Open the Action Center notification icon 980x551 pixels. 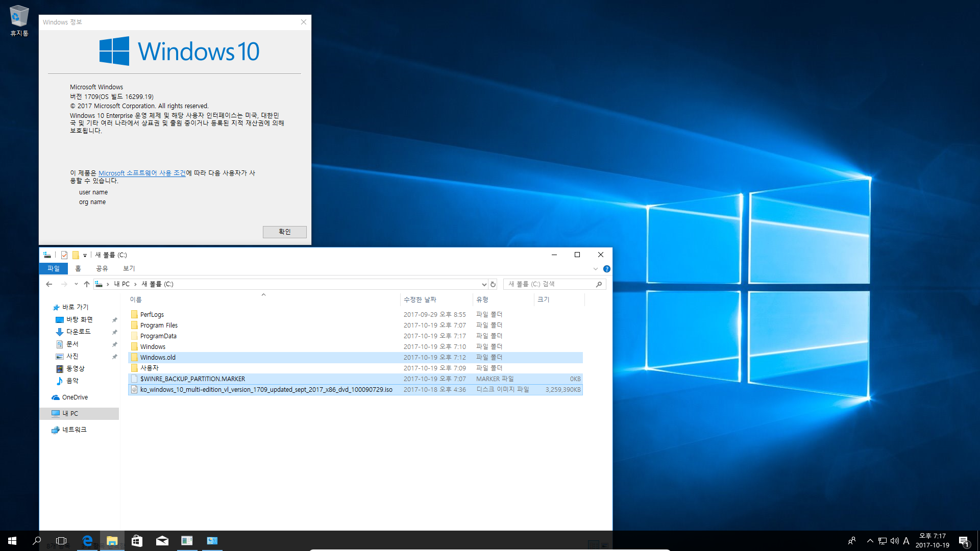pyautogui.click(x=964, y=541)
